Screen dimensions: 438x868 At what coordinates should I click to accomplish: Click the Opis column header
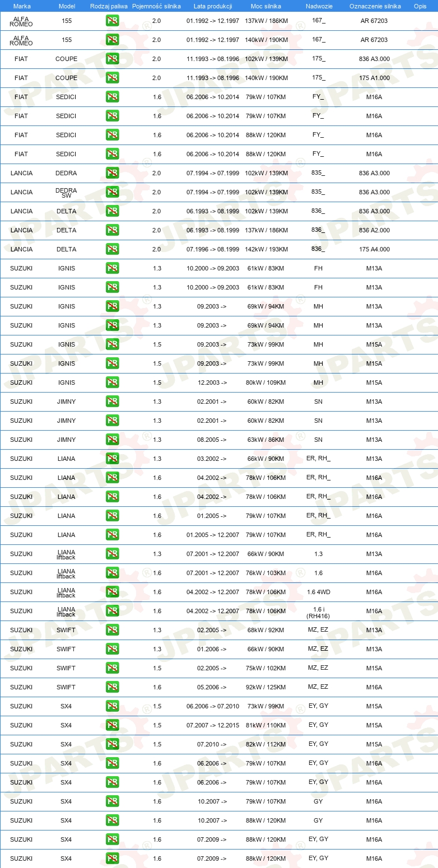420,6
